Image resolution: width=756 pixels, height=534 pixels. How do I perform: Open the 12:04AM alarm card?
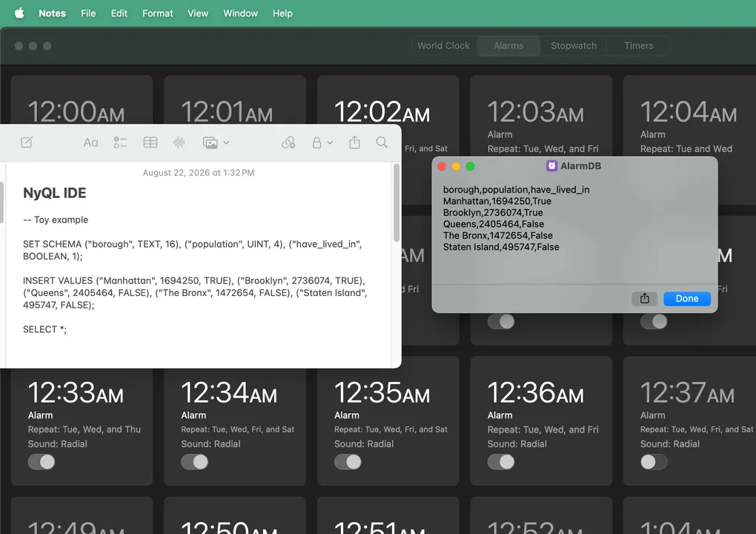689,116
